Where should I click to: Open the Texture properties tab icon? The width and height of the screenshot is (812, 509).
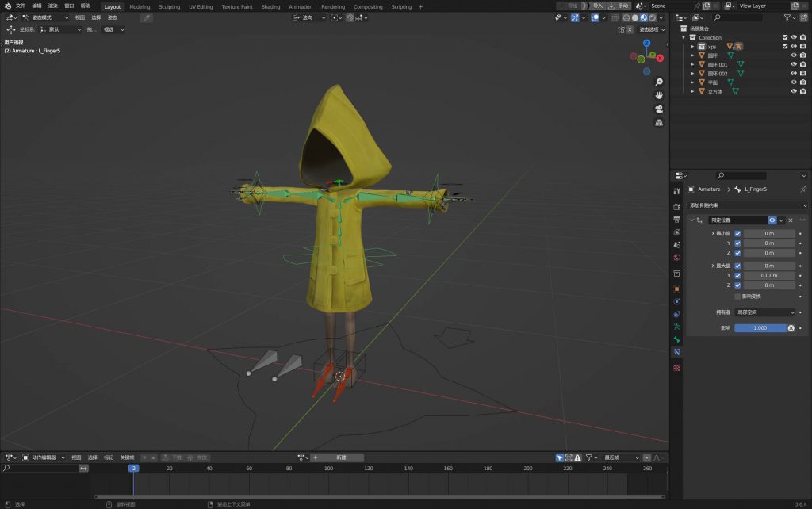[x=677, y=368]
